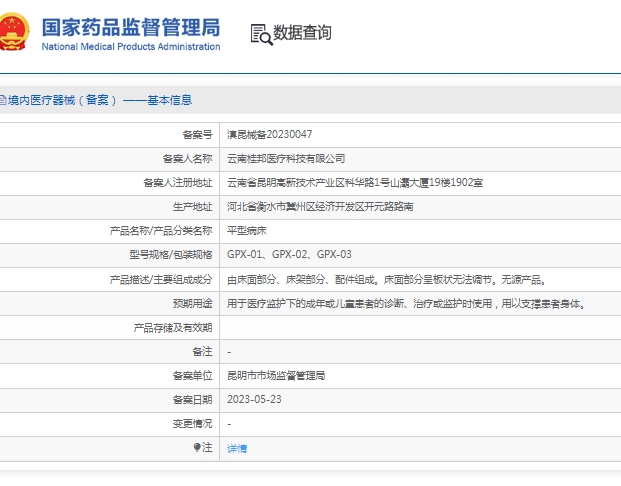The height and width of the screenshot is (486, 621).
Task: Click the production address 河北省衡水市冀州区
Action: point(320,207)
